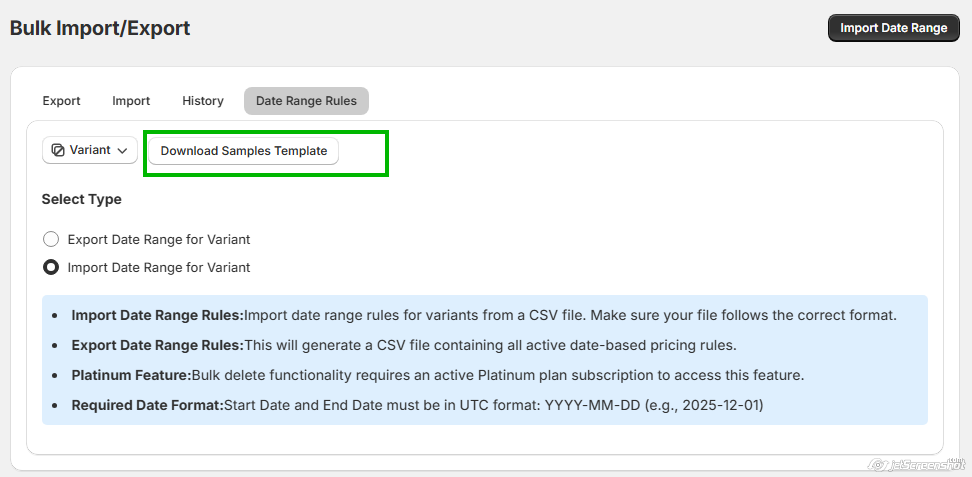Switch to the Export tab
972x477 pixels.
pyautogui.click(x=61, y=101)
